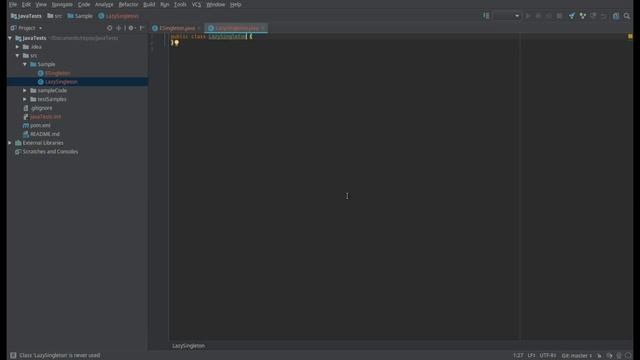Click the intention lightbulb in editor
This screenshot has height=360, width=640.
[x=176, y=43]
